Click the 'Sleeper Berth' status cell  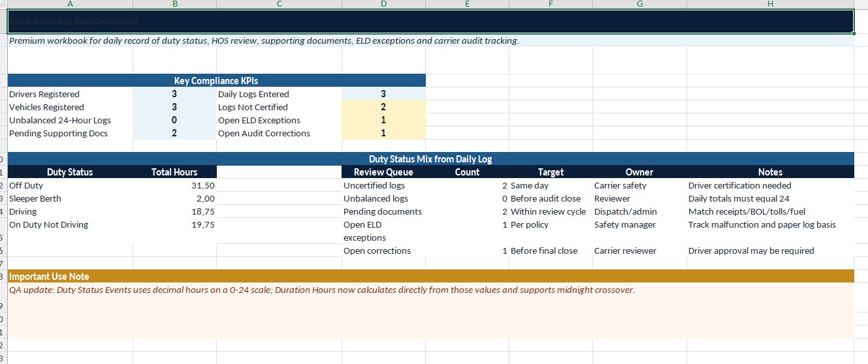pyautogui.click(x=70, y=198)
